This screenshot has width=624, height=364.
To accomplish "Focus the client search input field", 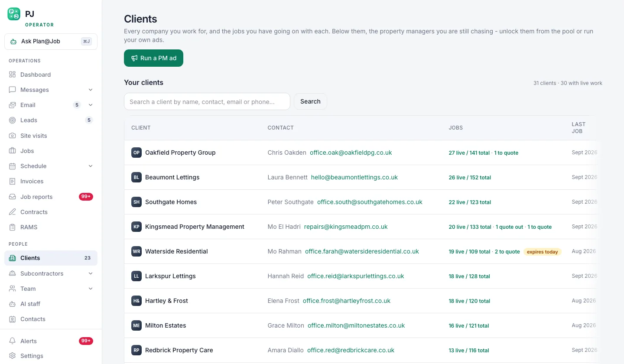I will (x=207, y=101).
